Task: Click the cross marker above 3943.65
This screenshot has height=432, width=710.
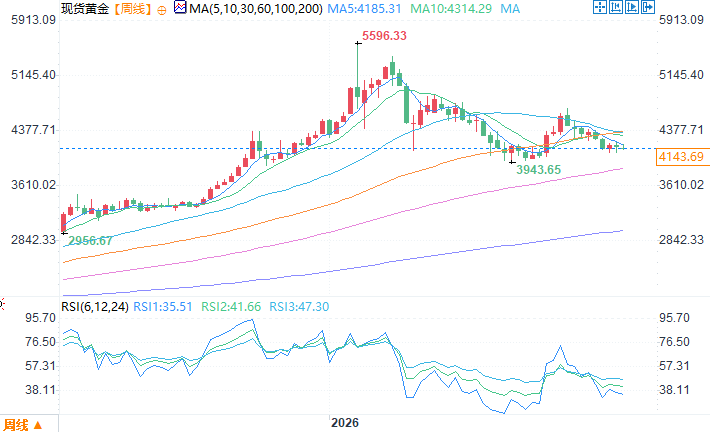Action: (512, 162)
